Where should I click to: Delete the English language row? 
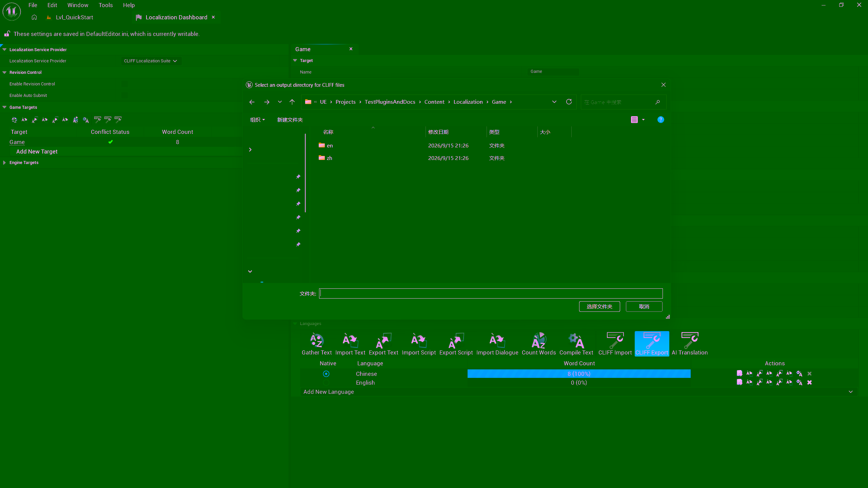click(809, 382)
